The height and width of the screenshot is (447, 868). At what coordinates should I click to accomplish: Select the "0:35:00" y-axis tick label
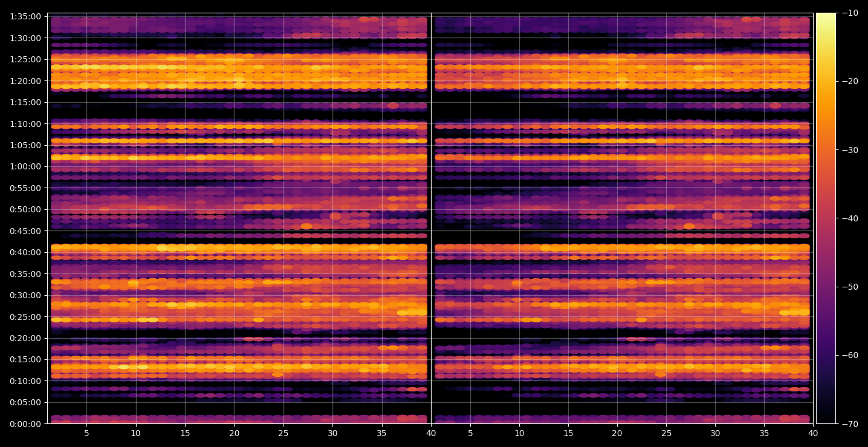26,274
